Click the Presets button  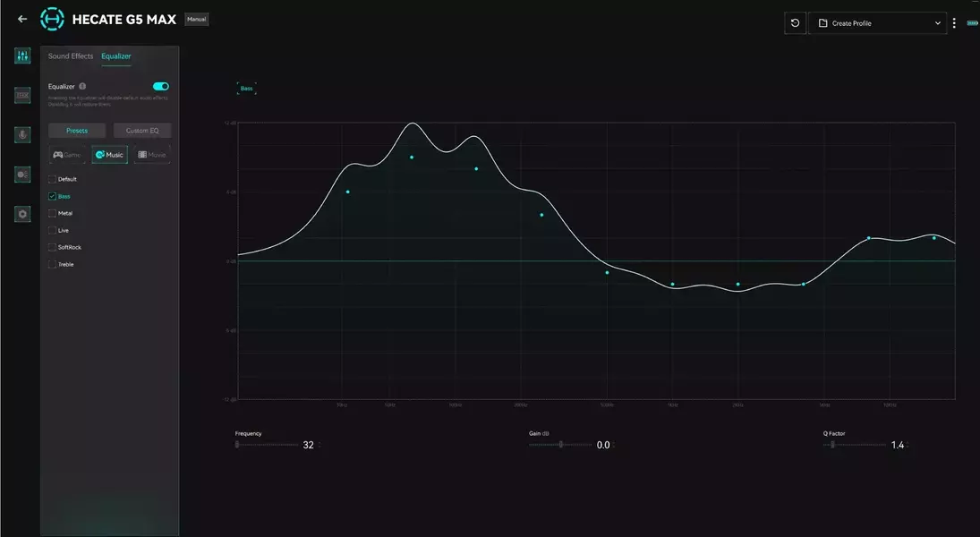(x=77, y=131)
